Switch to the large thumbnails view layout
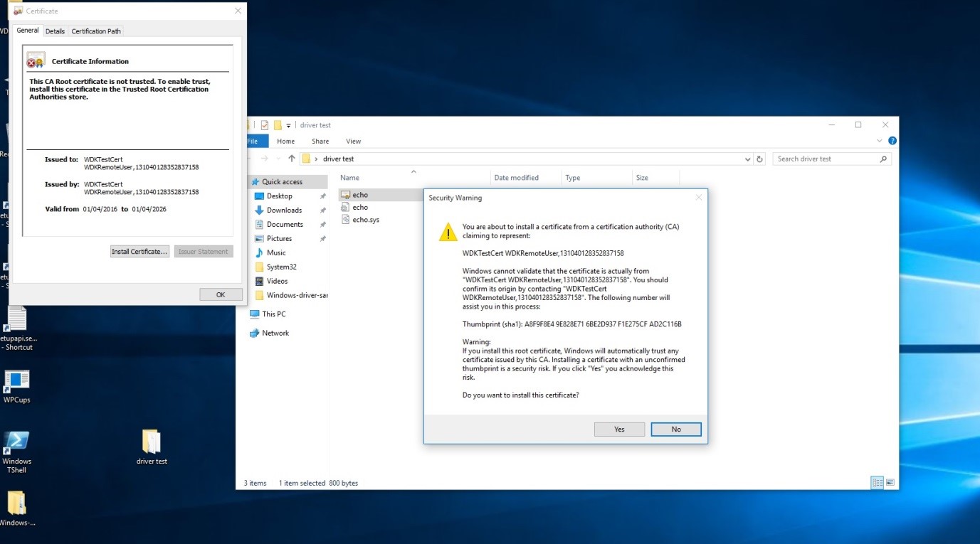Screen dimensions: 980x544 [x=890, y=483]
